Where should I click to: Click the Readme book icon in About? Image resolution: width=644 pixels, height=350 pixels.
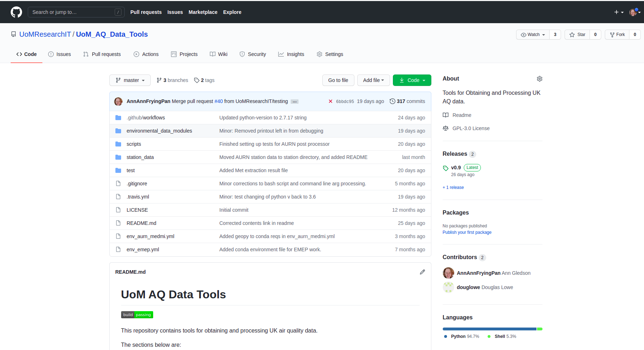click(446, 115)
